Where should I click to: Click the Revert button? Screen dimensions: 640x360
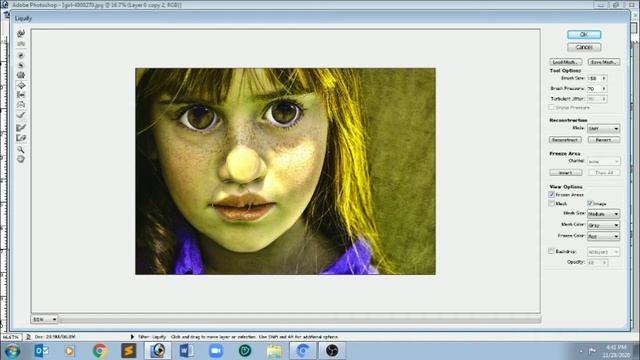tap(604, 140)
